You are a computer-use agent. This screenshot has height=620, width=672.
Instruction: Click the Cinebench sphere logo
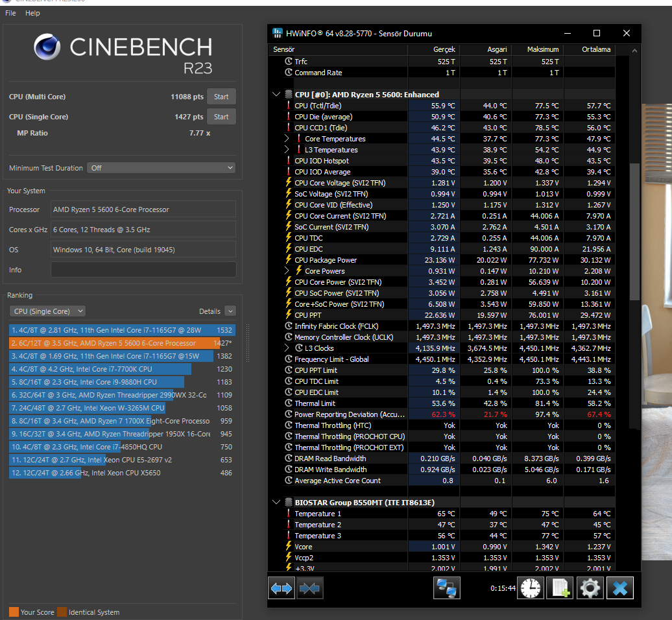(47, 47)
